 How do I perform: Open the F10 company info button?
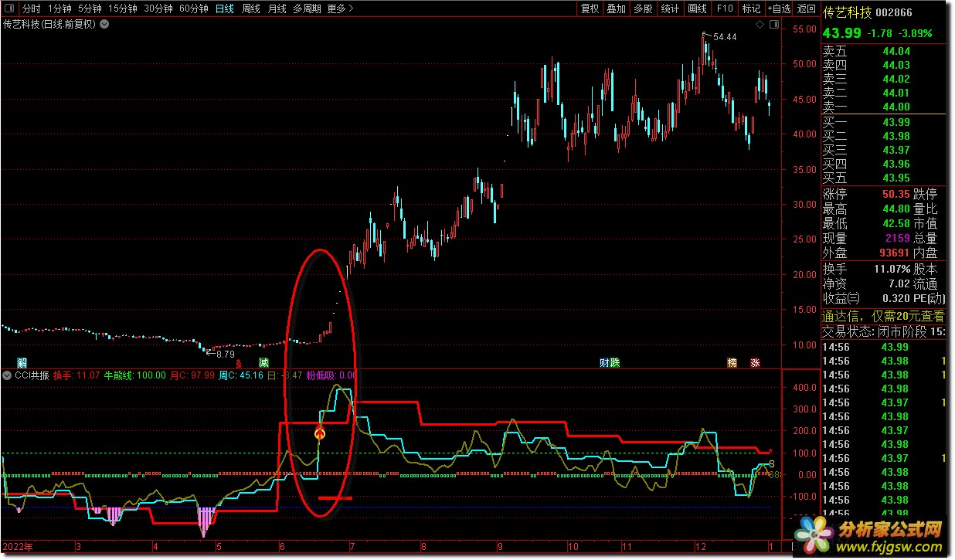(x=724, y=8)
